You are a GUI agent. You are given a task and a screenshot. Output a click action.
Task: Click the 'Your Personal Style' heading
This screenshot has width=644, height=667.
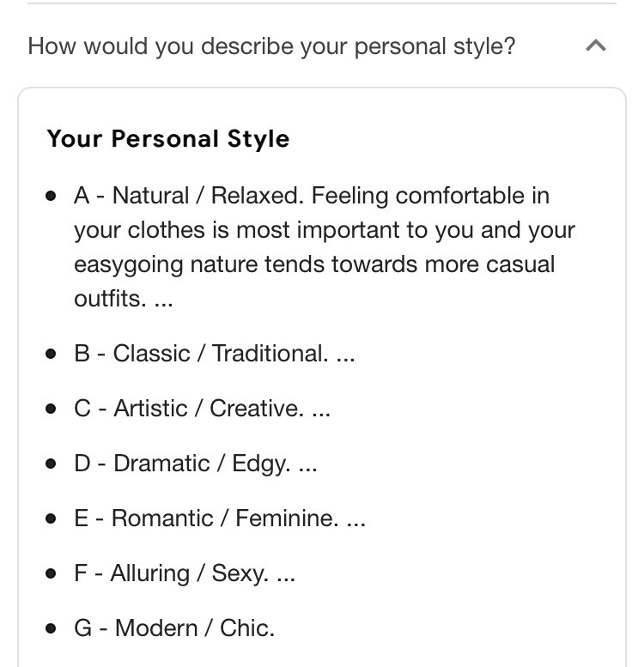point(168,139)
